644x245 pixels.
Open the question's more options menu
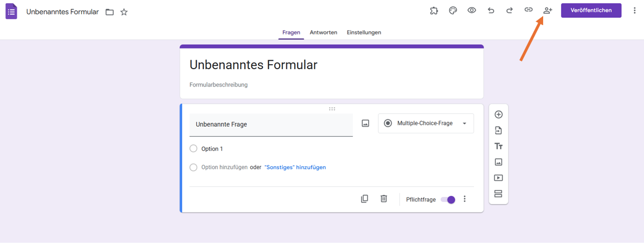465,199
